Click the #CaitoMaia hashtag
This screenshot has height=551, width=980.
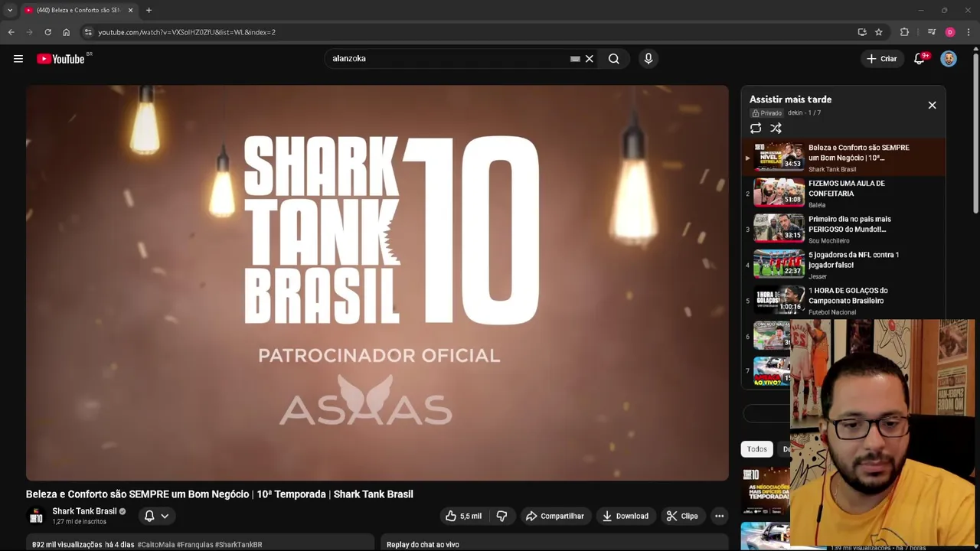click(x=156, y=545)
